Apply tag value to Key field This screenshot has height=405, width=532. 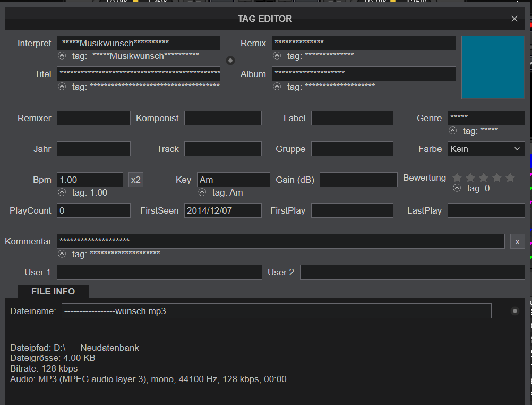click(202, 192)
